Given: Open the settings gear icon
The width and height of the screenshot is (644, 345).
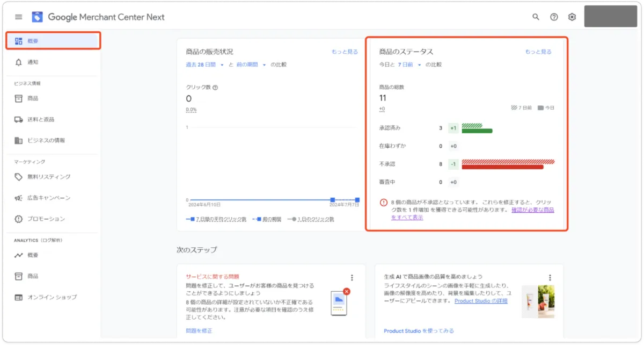Looking at the screenshot, I should [572, 17].
